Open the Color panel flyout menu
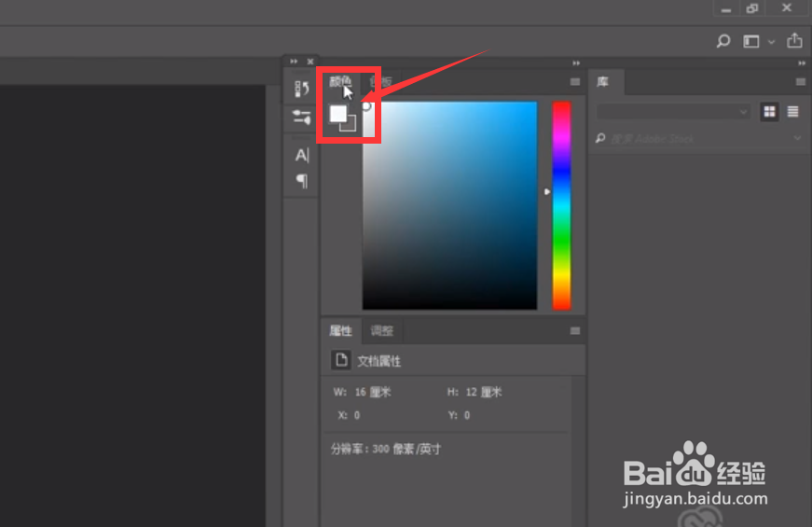 point(575,82)
